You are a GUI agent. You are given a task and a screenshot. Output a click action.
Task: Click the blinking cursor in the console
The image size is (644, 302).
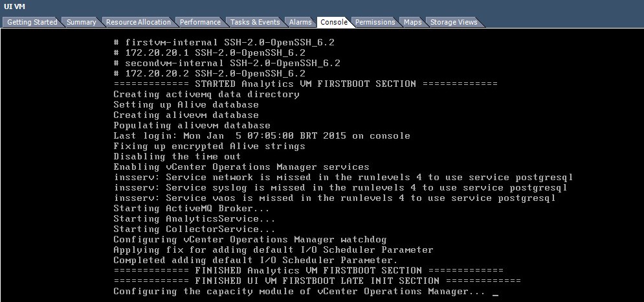point(495,293)
